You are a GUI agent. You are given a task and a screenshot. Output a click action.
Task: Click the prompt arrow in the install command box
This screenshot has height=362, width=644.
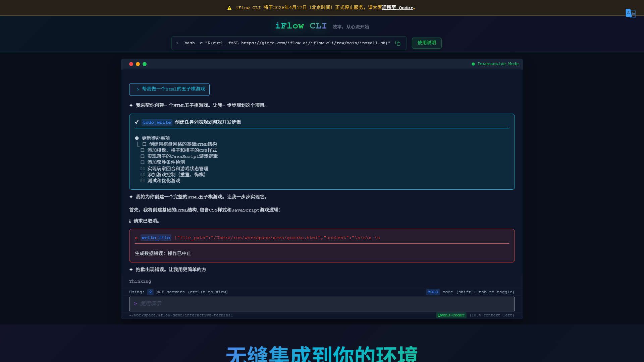[177, 43]
